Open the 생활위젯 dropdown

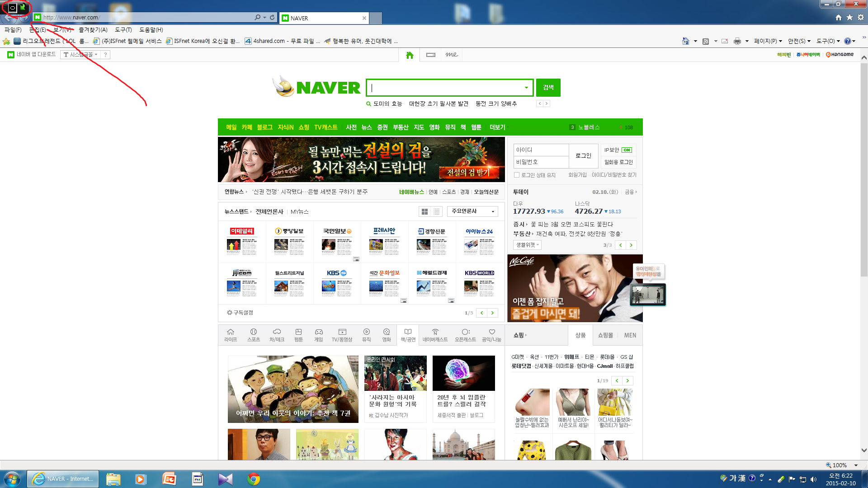[x=527, y=245]
